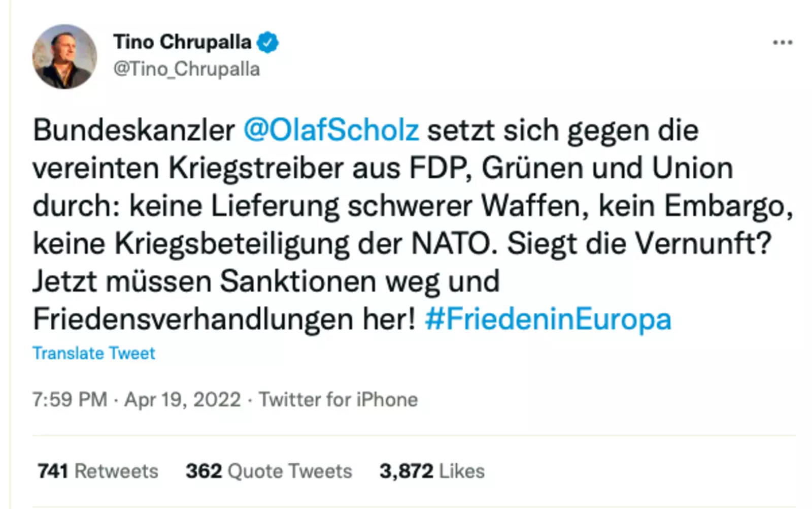Click the 7:59 PM · Apr 19, 2022 timestamp
This screenshot has height=509, width=812.
point(136,400)
